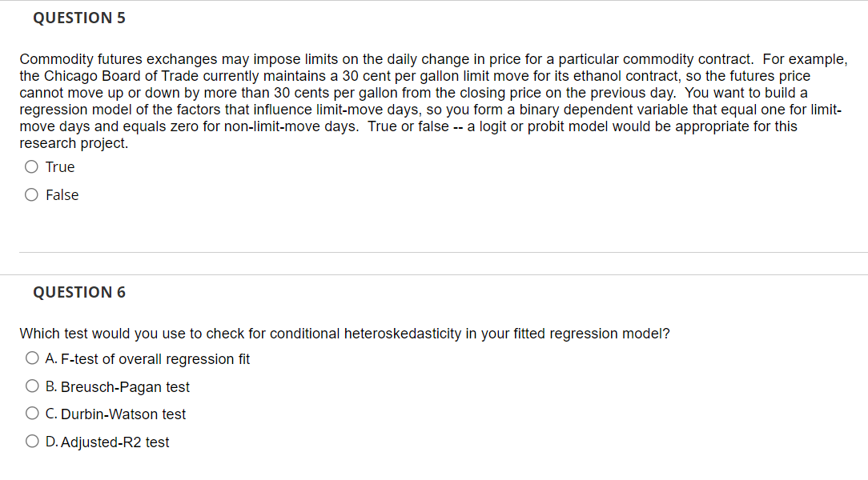The width and height of the screenshot is (868, 480).
Task: Select the False radio button
Action: [31, 194]
